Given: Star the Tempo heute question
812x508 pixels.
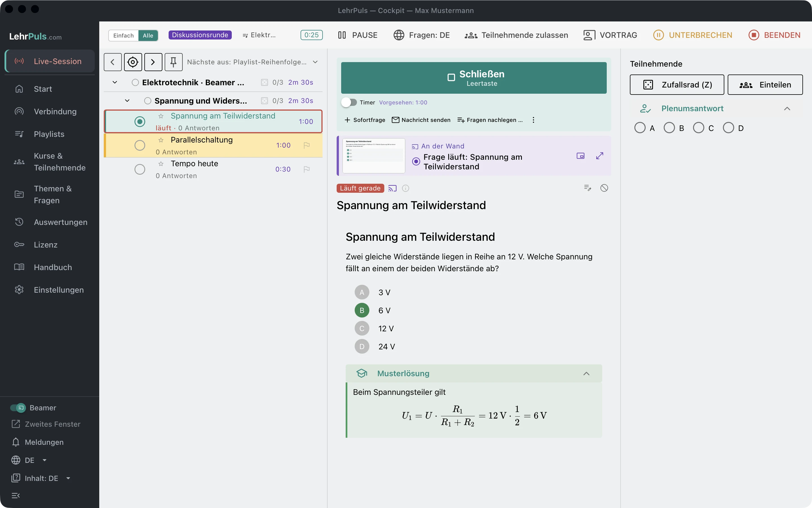Looking at the screenshot, I should 161,164.
